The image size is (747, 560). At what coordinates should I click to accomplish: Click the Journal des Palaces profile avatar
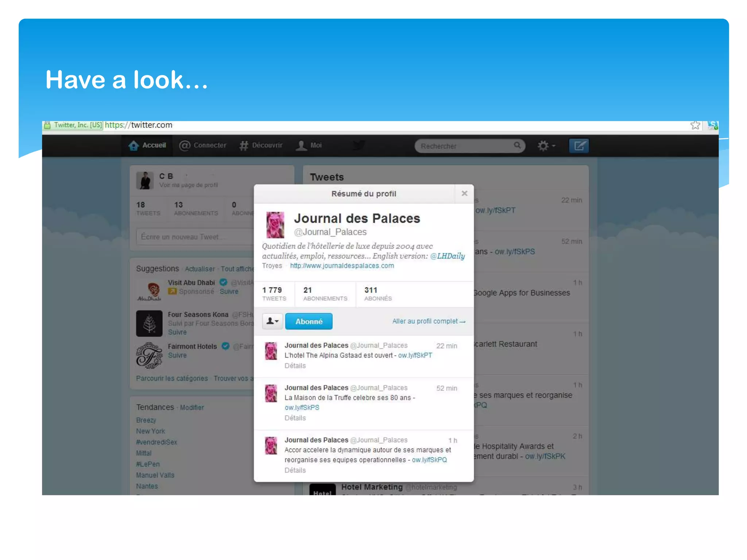(275, 225)
